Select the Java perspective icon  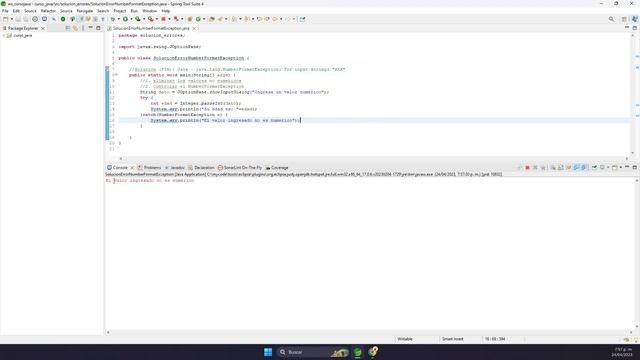[634, 19]
